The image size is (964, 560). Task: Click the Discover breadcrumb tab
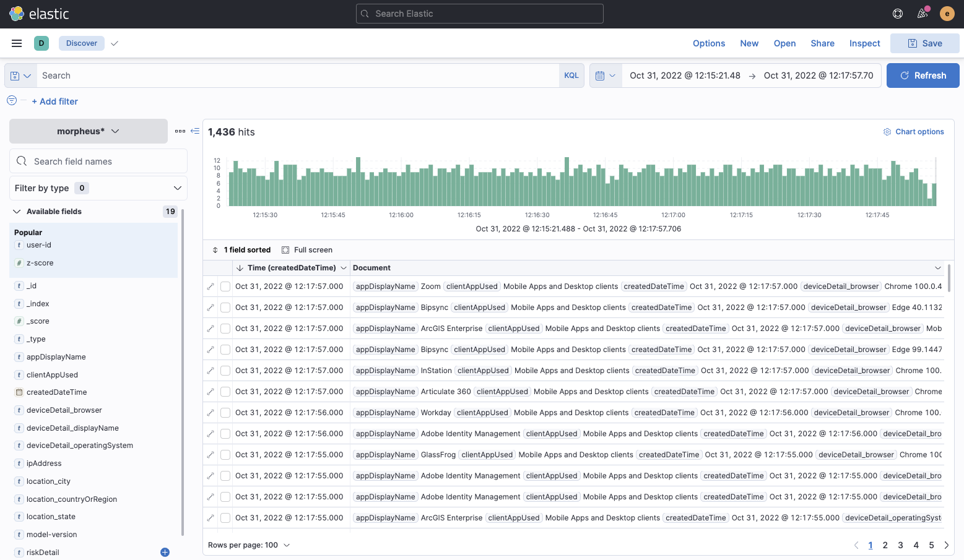[x=82, y=43]
